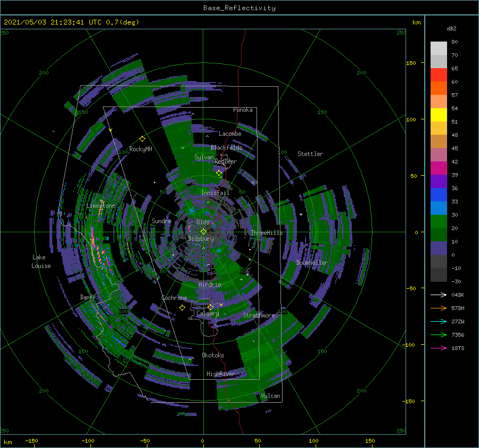Screen dimensions: 479x448
Task: Click the Sundre city label
Action: click(x=161, y=221)
